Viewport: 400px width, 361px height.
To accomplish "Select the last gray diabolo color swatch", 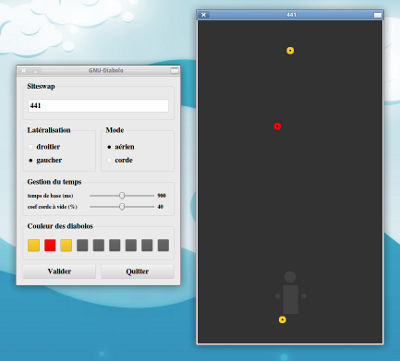I will [163, 245].
